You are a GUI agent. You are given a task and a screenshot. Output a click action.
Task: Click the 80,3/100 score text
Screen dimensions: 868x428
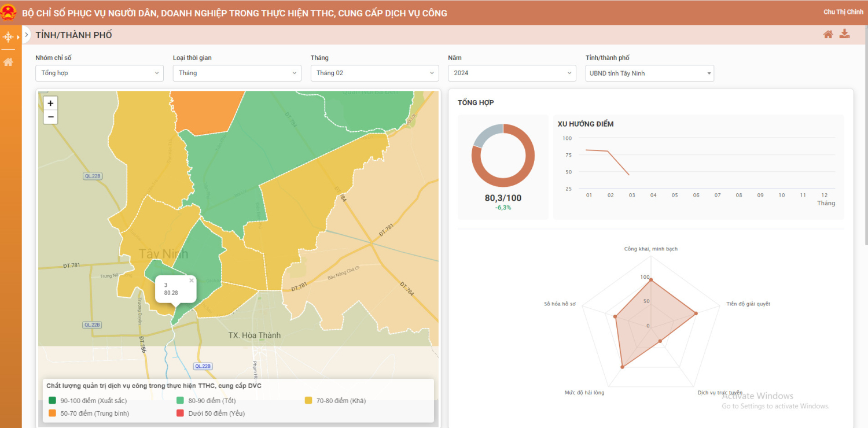[503, 198]
